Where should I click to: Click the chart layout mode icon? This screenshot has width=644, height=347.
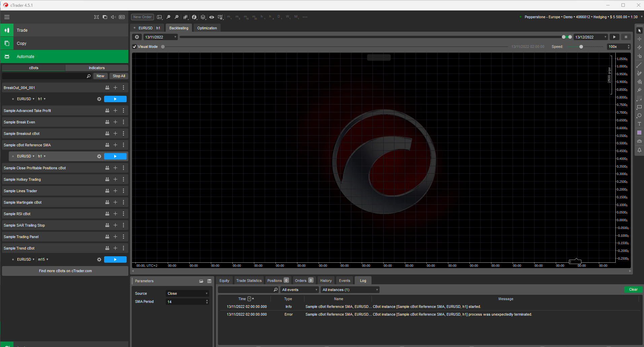coord(160,17)
